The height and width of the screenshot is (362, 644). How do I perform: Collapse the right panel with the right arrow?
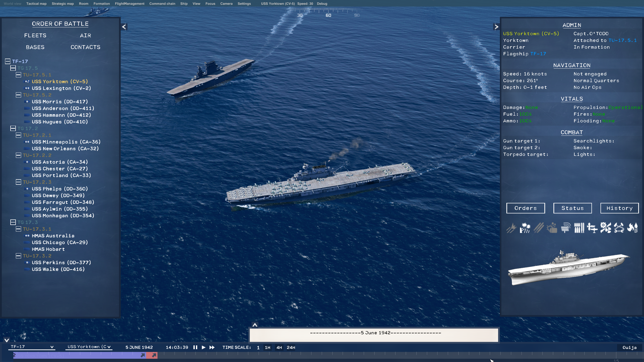coord(496,27)
